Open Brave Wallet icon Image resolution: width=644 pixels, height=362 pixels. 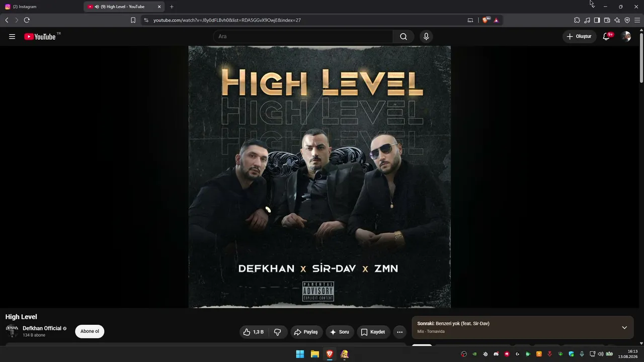tap(607, 20)
